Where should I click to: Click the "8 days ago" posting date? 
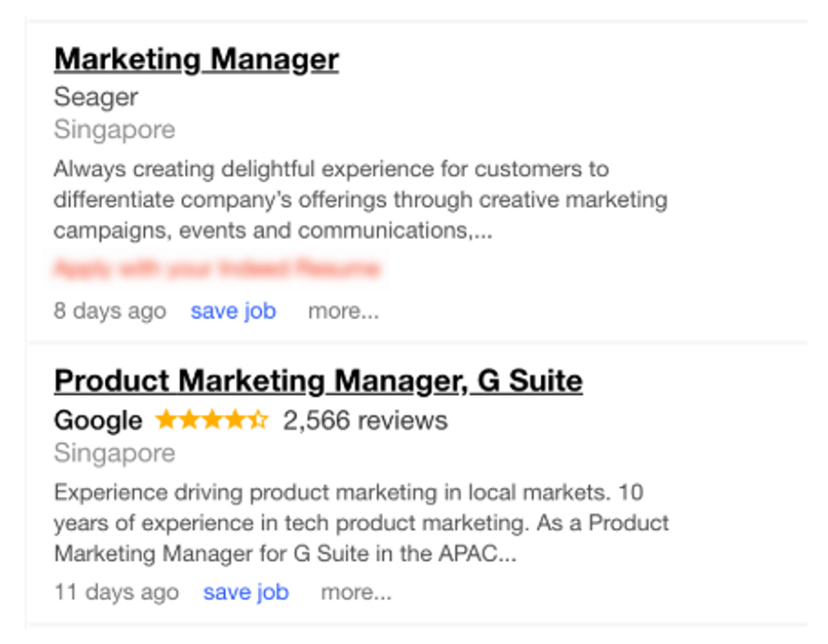coord(109,311)
